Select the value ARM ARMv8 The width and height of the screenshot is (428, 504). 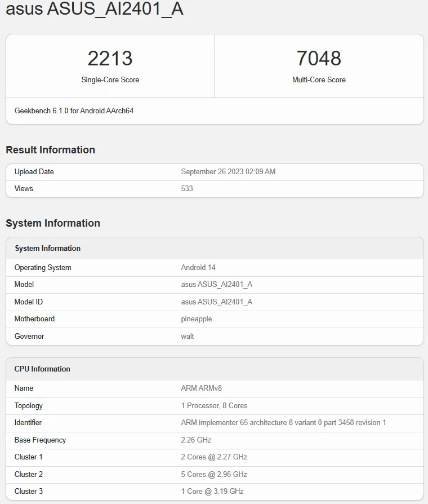(x=201, y=388)
